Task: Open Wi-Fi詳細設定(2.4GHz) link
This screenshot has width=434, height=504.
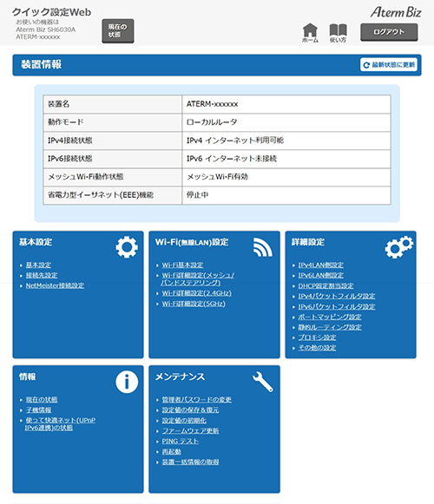Action: click(196, 293)
